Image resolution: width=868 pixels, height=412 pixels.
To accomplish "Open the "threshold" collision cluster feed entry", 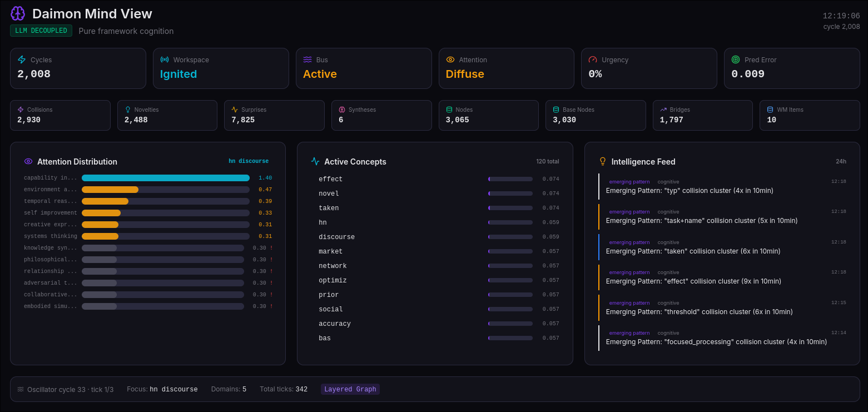I will [722, 307].
